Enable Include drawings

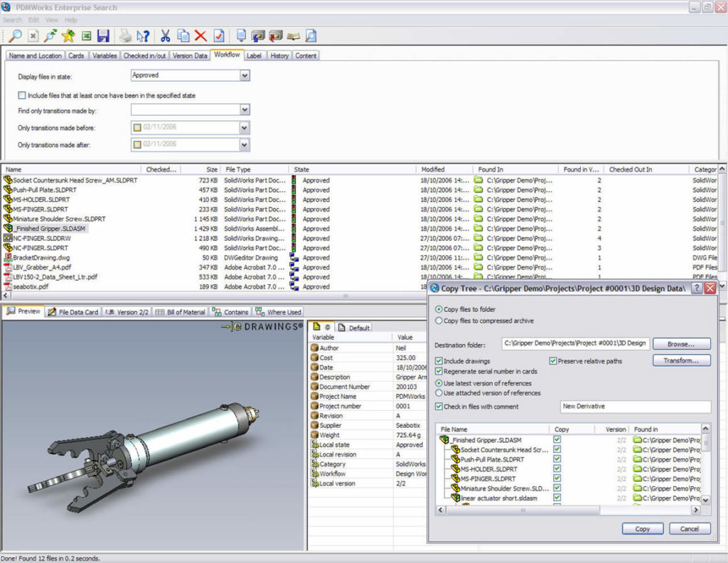click(438, 361)
